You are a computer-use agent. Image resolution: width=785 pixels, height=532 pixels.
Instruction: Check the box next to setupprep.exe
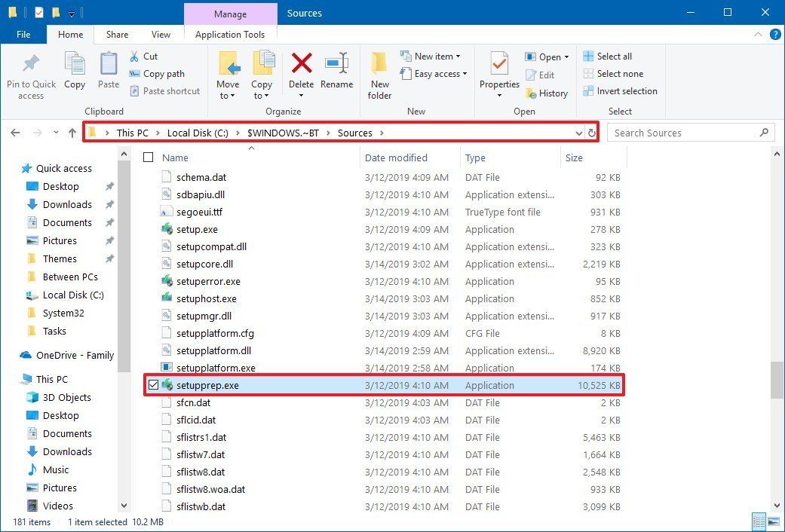(154, 385)
